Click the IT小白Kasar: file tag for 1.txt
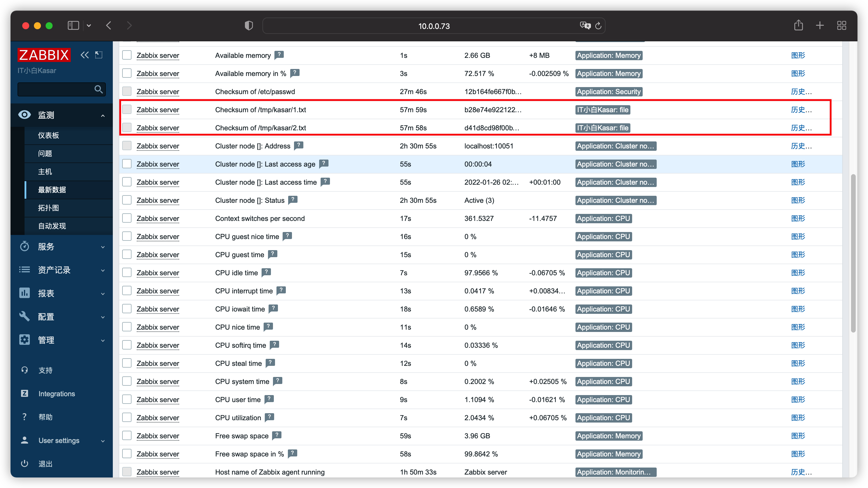Screen dimensions: 868x488 (x=602, y=110)
